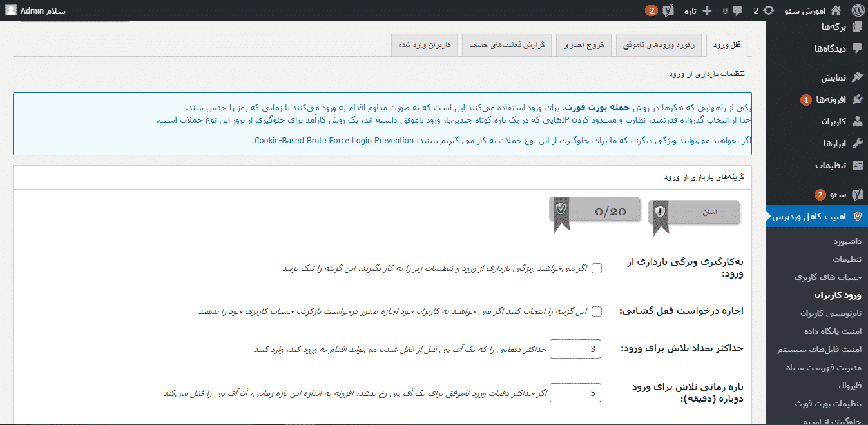Open حساب های کاربری submenu item

pos(828,277)
